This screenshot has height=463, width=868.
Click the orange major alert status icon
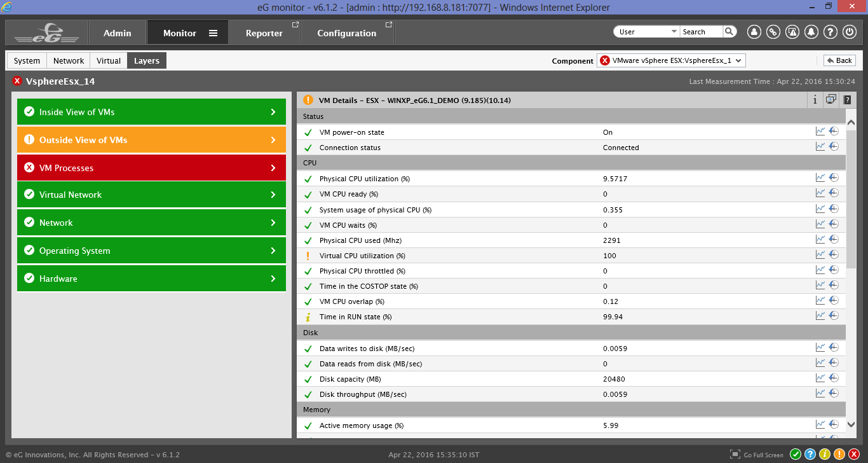839,454
